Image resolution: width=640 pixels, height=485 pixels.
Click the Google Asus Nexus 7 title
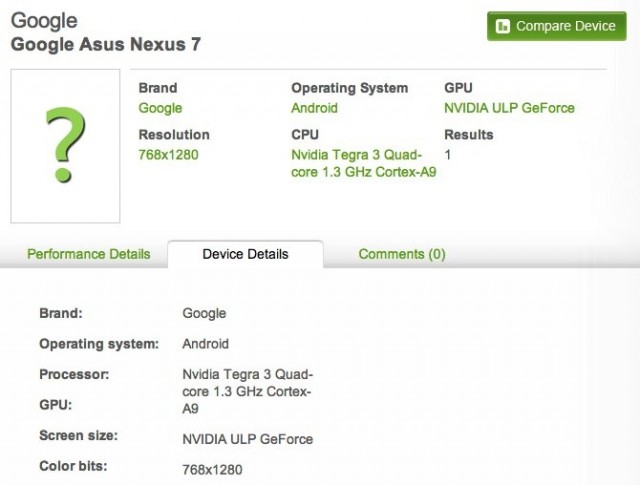coord(106,44)
